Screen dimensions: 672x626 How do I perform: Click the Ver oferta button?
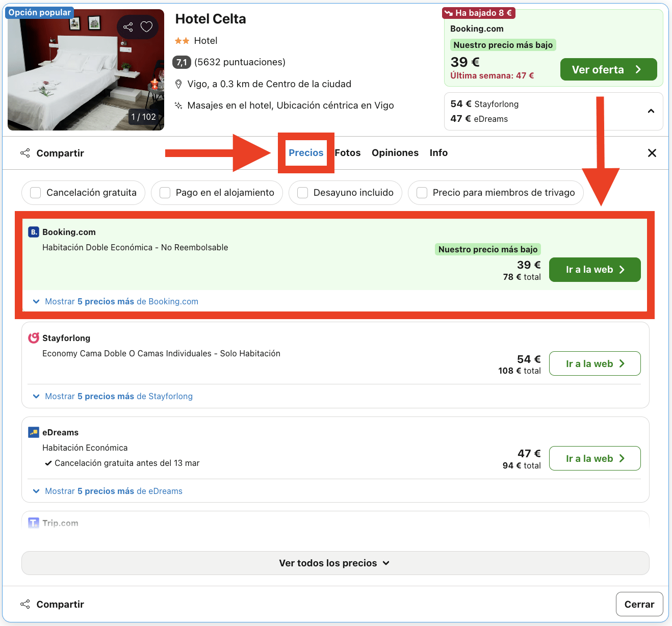tap(608, 69)
